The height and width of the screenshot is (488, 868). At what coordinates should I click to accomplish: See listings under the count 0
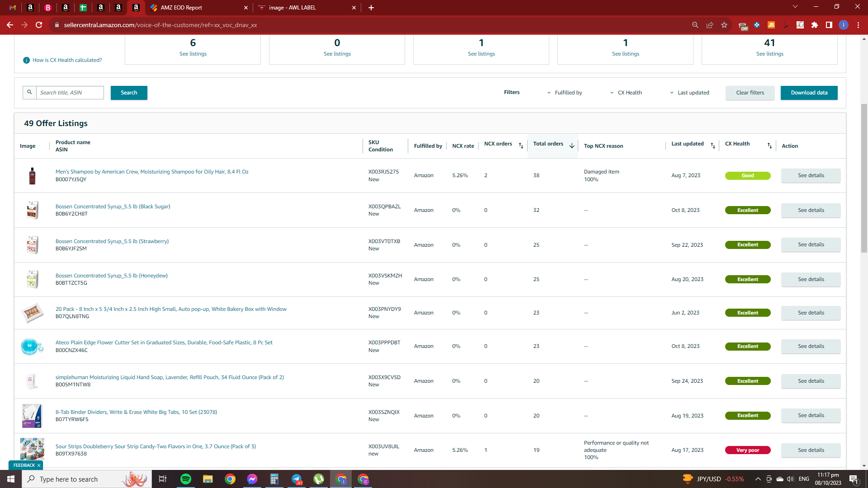tap(337, 54)
